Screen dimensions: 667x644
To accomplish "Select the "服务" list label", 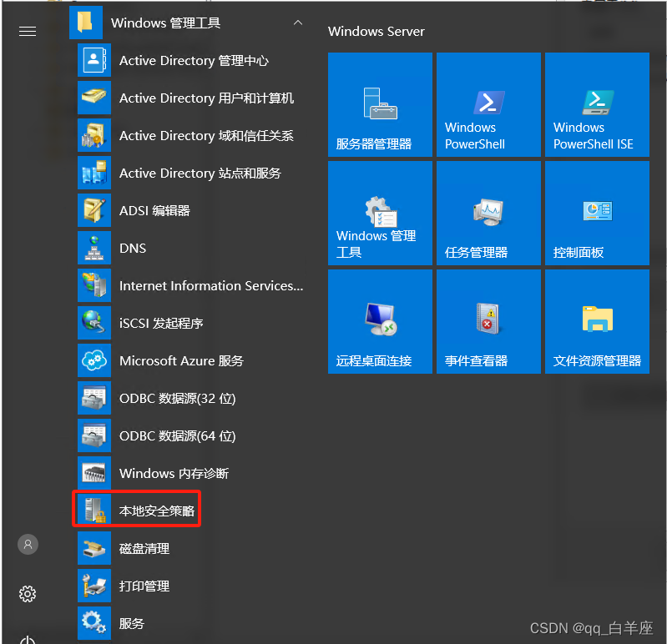I will point(132,624).
